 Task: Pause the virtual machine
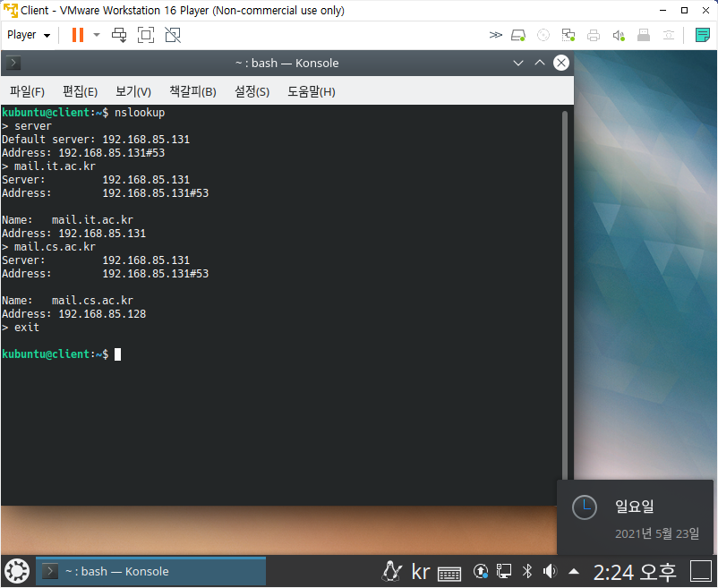(78, 35)
